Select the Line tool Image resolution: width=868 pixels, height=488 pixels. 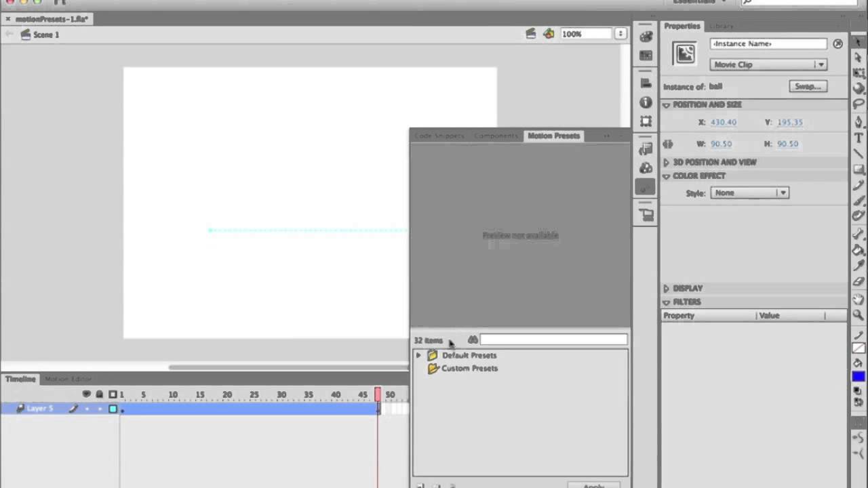pos(859,154)
